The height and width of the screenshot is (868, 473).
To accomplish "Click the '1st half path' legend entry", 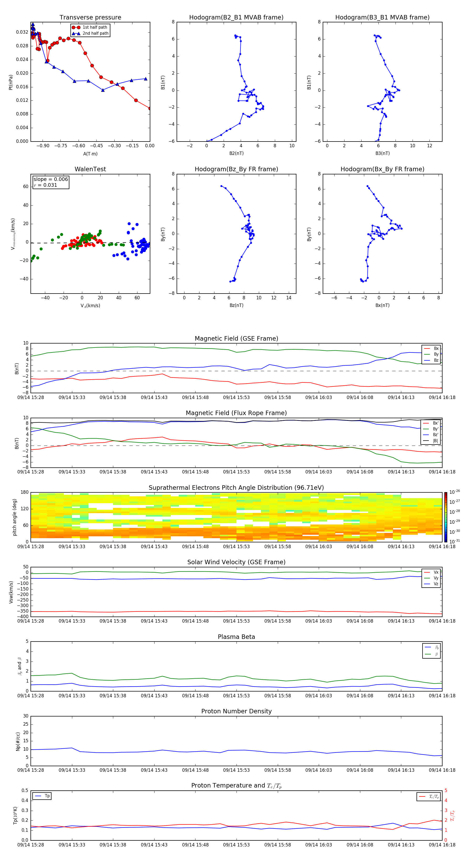I will 90,27.
